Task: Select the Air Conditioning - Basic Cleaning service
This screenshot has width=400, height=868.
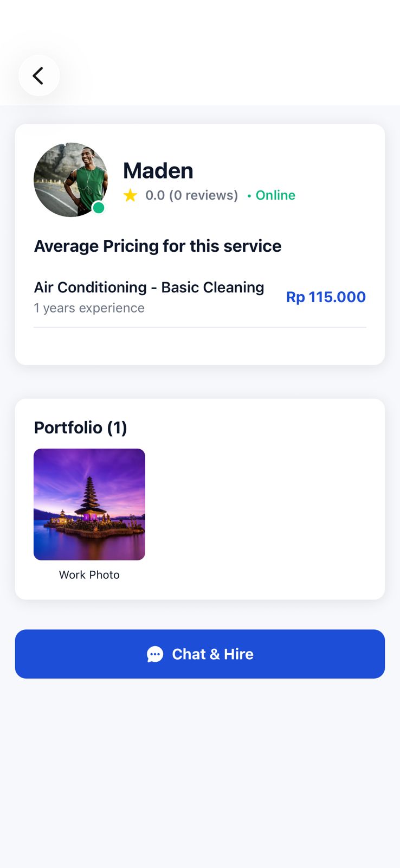Action: 149,287
